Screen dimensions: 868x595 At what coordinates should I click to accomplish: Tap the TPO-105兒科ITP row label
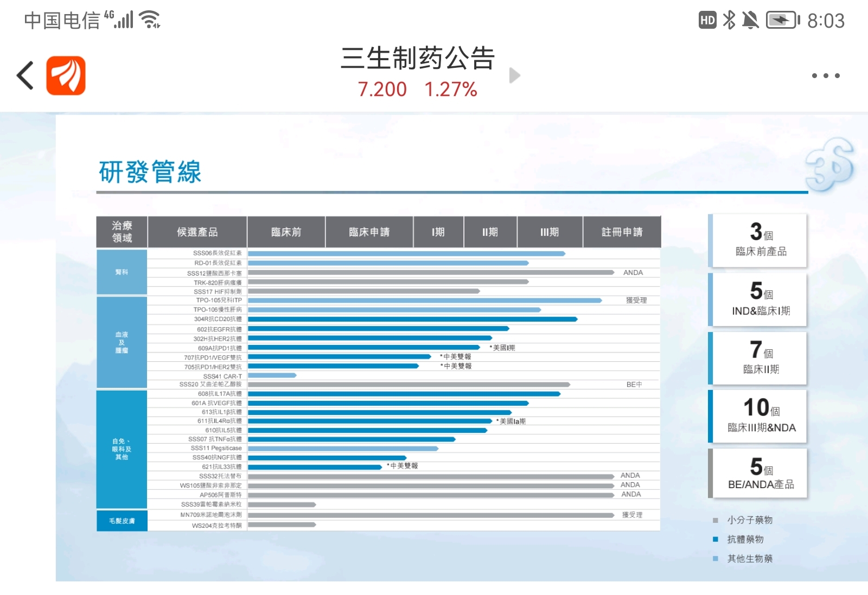[x=219, y=300]
